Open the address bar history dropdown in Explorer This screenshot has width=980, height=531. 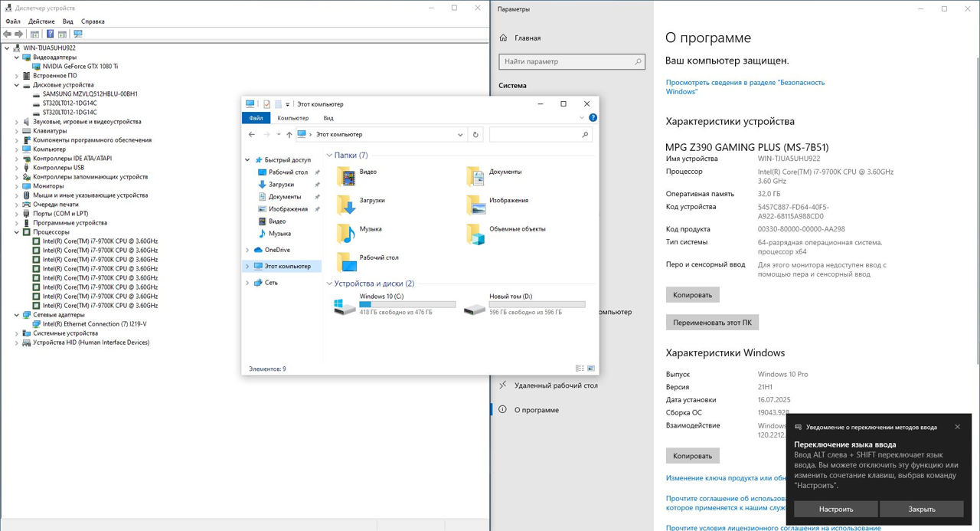pyautogui.click(x=460, y=135)
